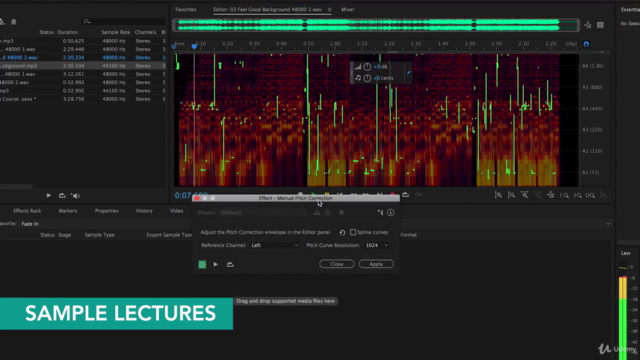Open the channel map editor icon
640x360 pixels.
click(x=380, y=212)
